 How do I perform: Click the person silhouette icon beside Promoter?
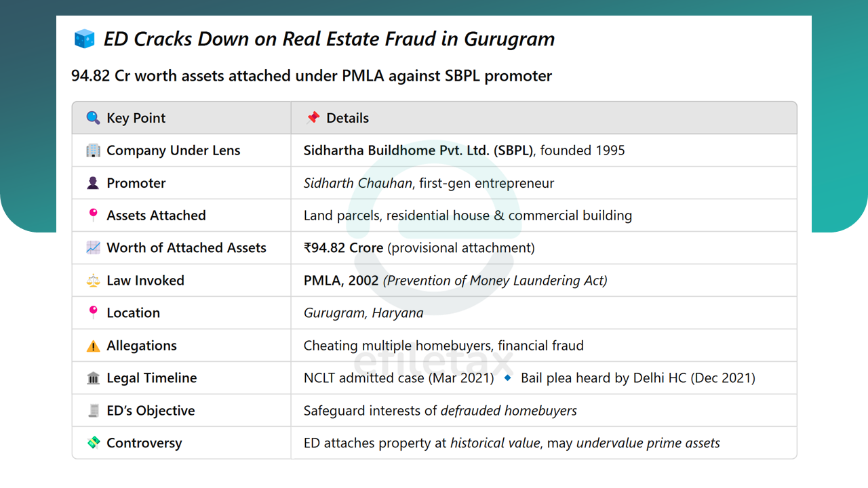point(93,183)
